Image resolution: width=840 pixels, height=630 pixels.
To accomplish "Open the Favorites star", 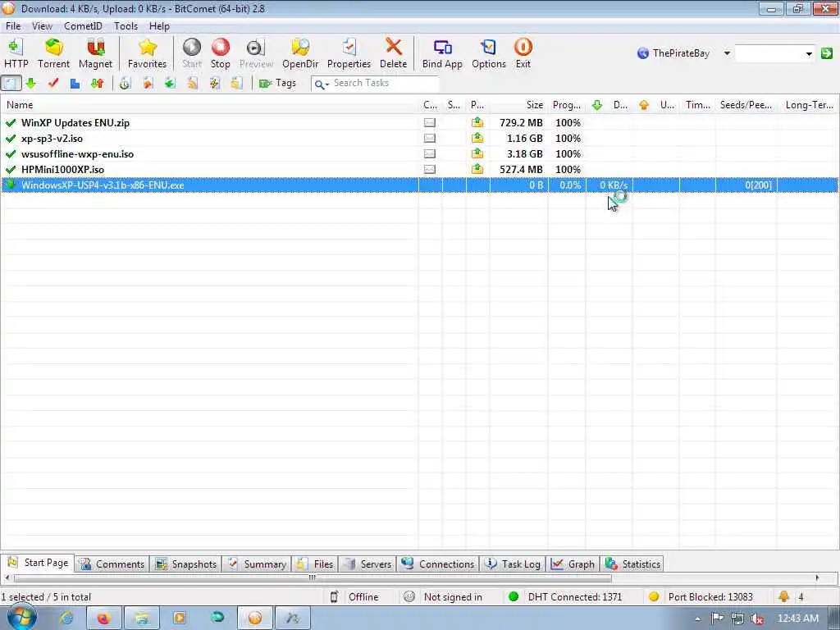I will [x=147, y=53].
